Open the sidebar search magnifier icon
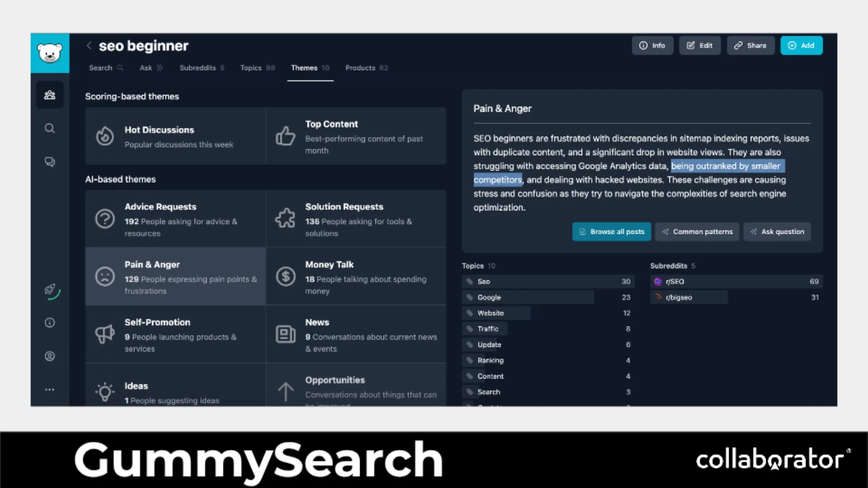868x488 pixels. (x=50, y=129)
